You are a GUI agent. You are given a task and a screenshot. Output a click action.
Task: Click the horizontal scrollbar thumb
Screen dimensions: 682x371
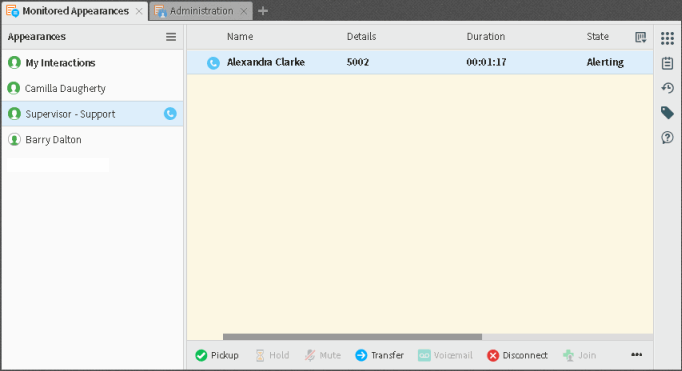352,337
